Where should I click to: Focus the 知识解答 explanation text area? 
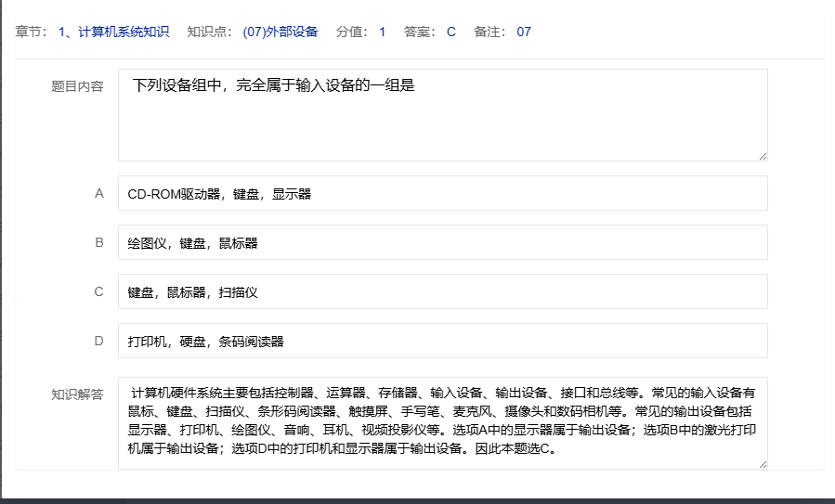pyautogui.click(x=442, y=423)
